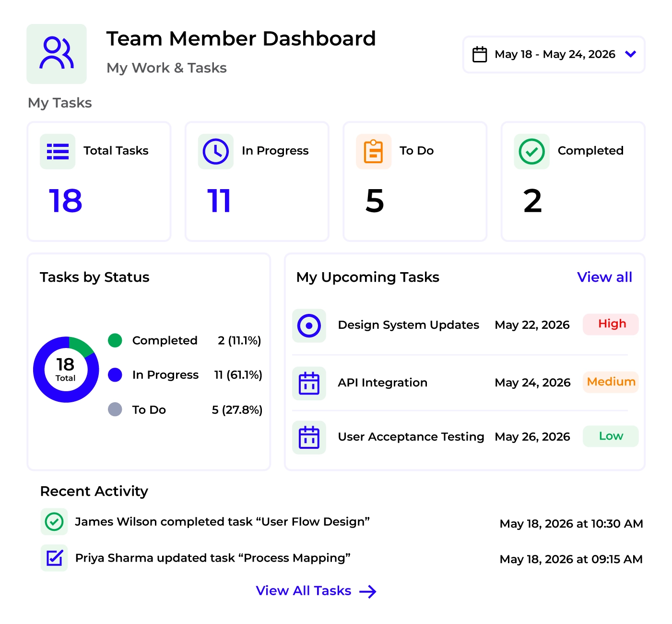
Task: Select the Completed count 2
Action: pyautogui.click(x=532, y=201)
